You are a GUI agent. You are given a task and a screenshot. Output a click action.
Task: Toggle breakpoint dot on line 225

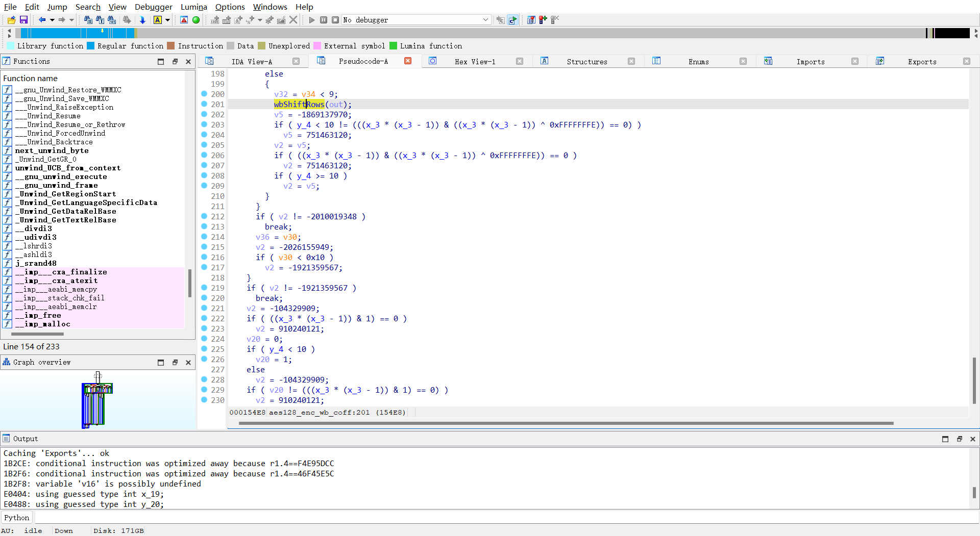pyautogui.click(x=204, y=349)
